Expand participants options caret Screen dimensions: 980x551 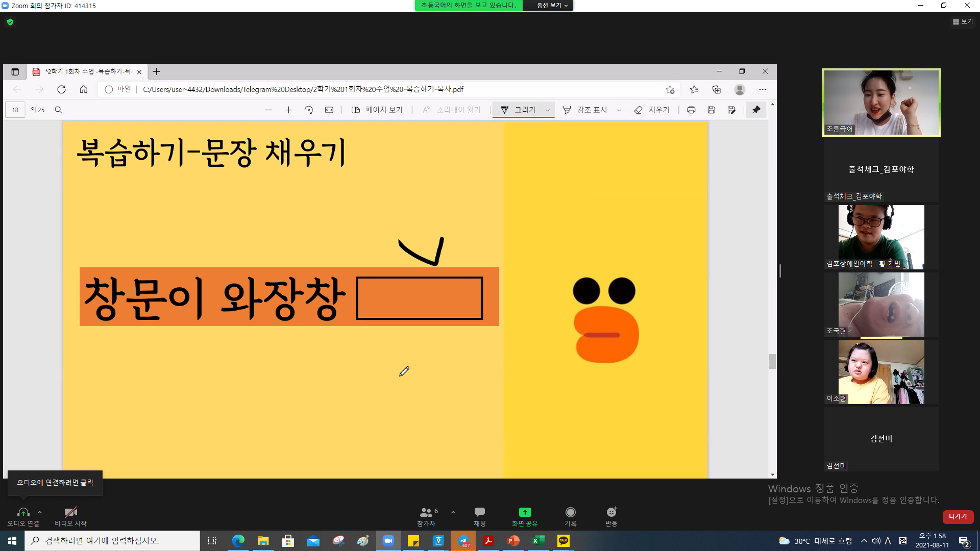click(453, 512)
